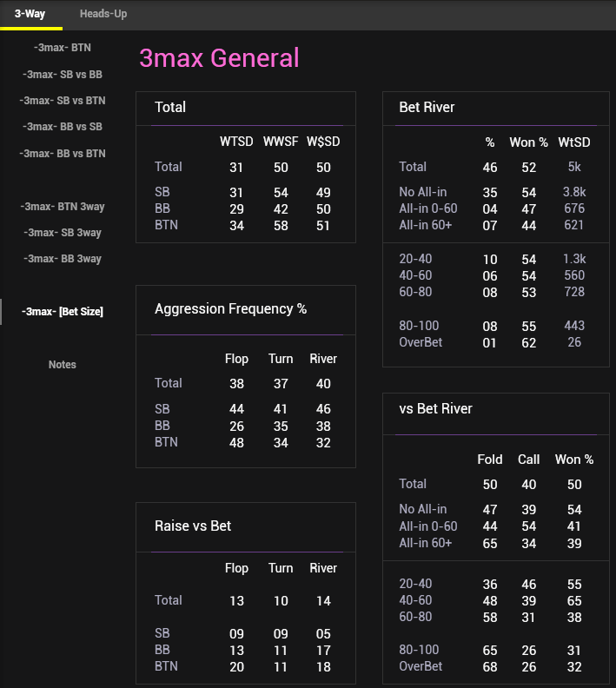Select the 3-Way tab
616x688 pixels.
(x=30, y=14)
